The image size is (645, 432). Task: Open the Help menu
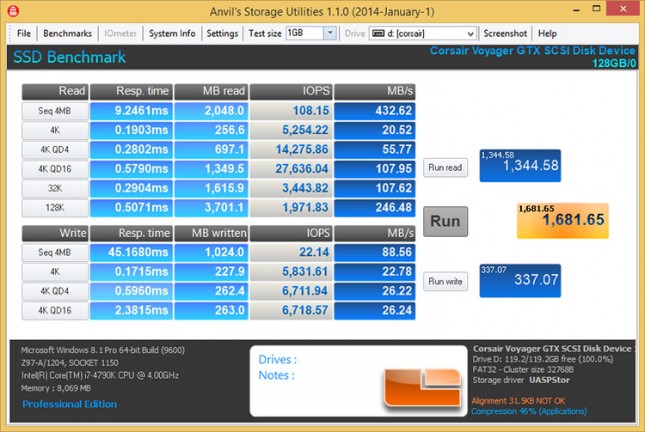[x=547, y=33]
